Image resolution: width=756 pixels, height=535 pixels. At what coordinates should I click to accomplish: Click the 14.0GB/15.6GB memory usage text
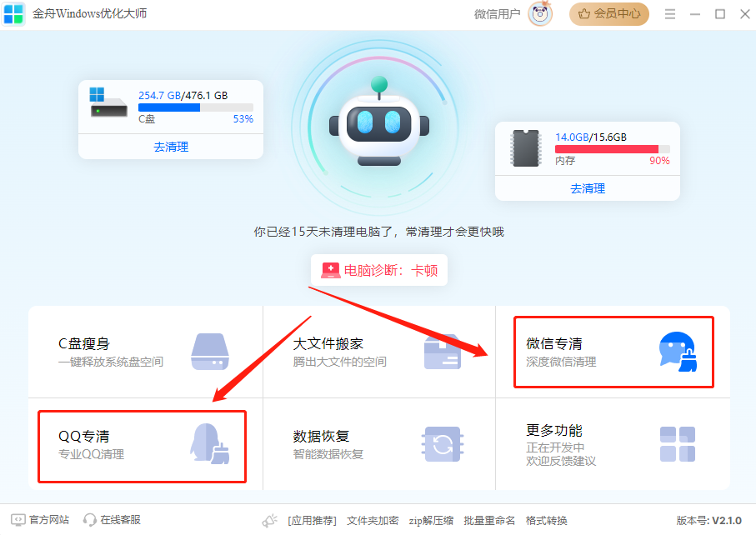(591, 137)
